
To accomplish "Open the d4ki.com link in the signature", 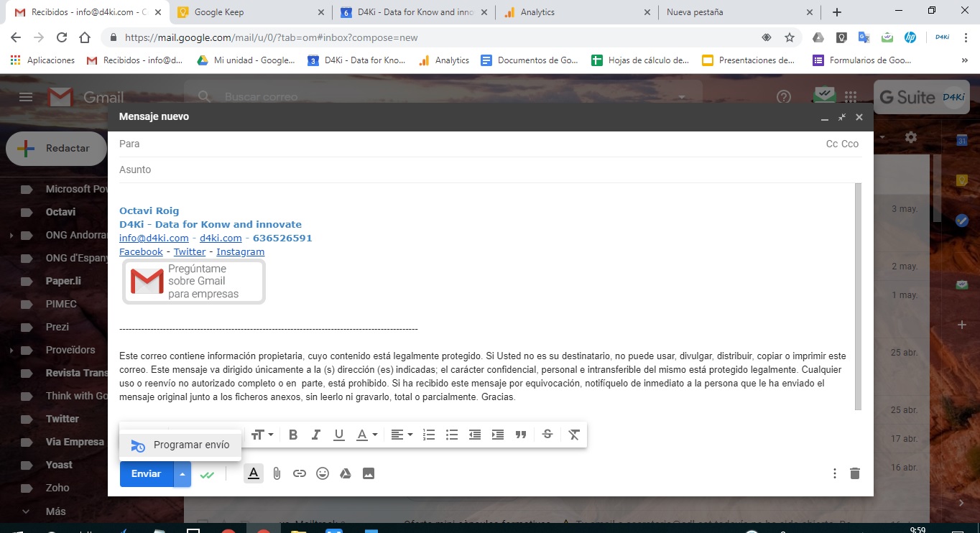I will pos(221,238).
